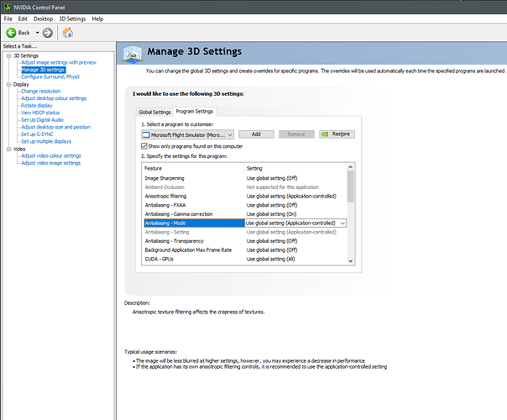
Task: Open the File menu
Action: pyautogui.click(x=8, y=18)
